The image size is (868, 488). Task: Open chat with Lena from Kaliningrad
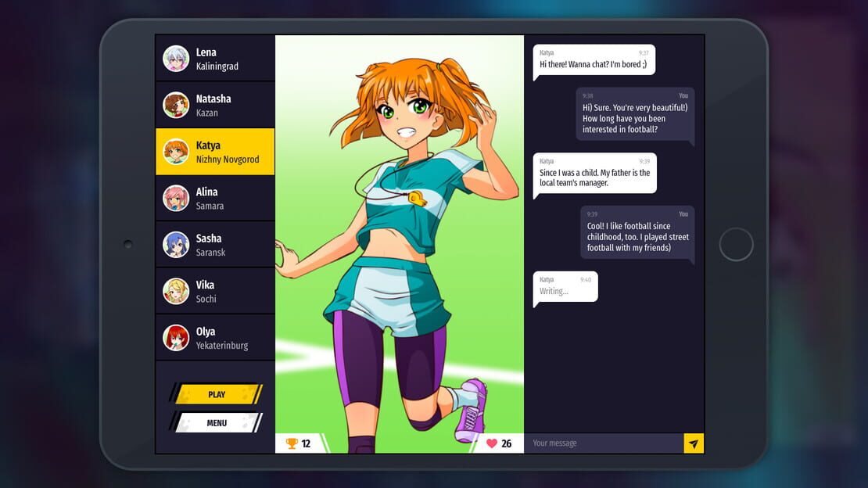(x=215, y=59)
